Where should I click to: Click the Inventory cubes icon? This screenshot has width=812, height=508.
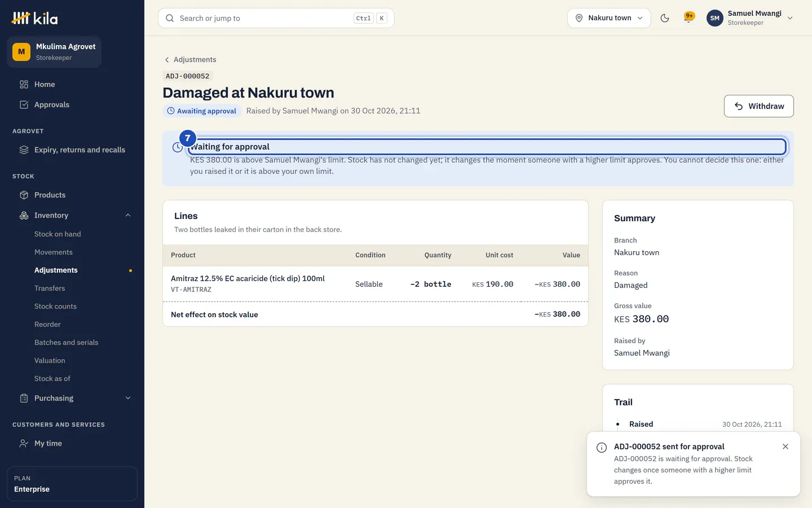[x=24, y=215]
